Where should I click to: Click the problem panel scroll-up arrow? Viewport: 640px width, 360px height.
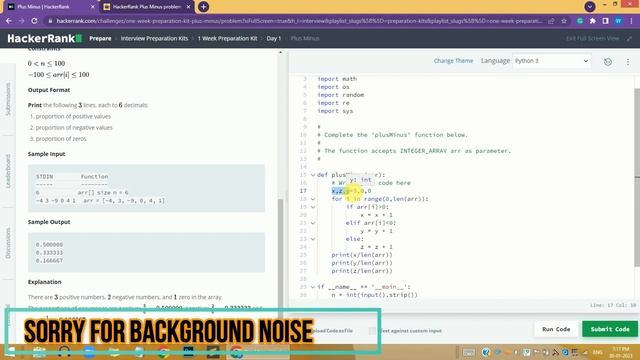[280, 52]
